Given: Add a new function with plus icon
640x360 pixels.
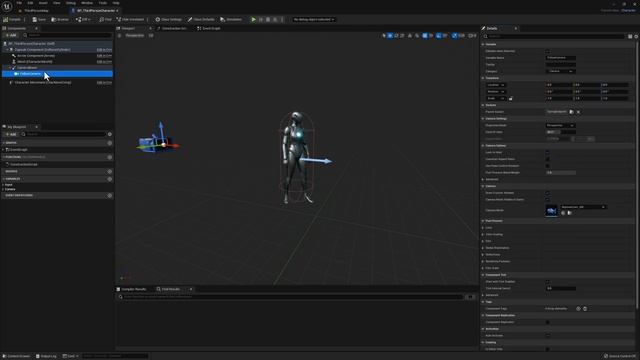Looking at the screenshot, I should click(109, 157).
